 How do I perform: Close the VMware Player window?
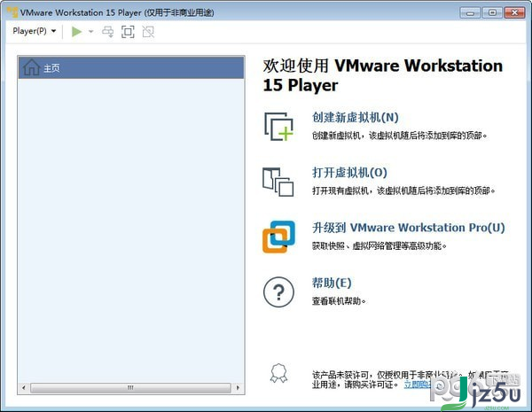pos(514,13)
